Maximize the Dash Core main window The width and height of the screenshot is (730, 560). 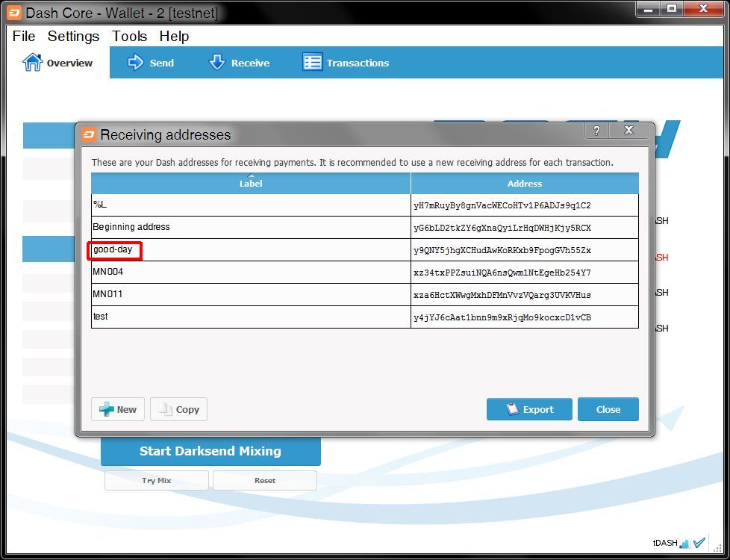(671, 9)
